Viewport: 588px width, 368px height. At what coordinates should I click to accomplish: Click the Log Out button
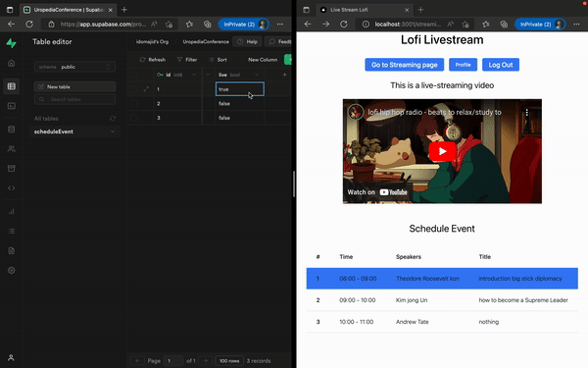tap(500, 65)
